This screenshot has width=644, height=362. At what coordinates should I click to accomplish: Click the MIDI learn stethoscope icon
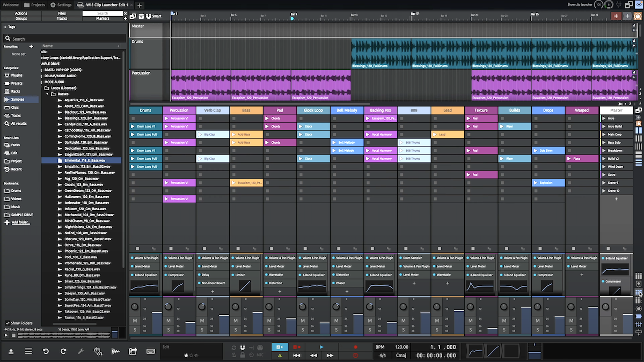98,351
